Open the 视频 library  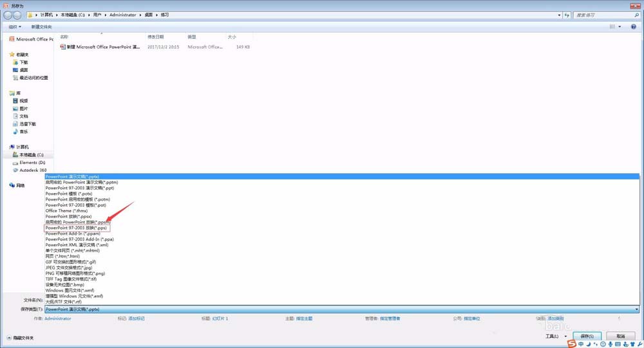point(21,101)
